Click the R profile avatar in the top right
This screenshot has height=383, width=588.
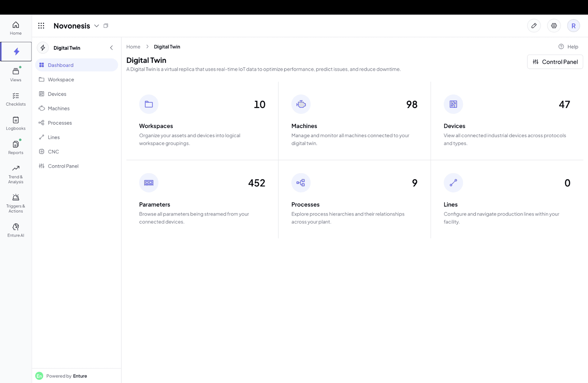573,26
